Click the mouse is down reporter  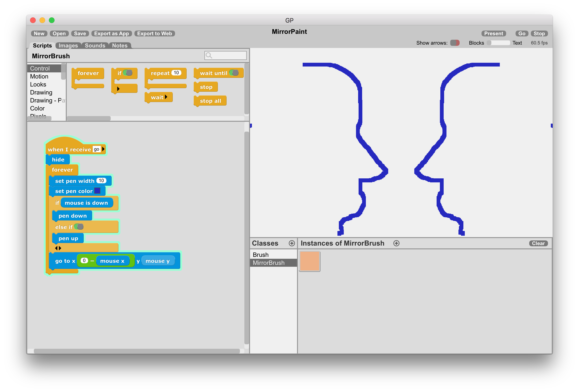pyautogui.click(x=86, y=203)
